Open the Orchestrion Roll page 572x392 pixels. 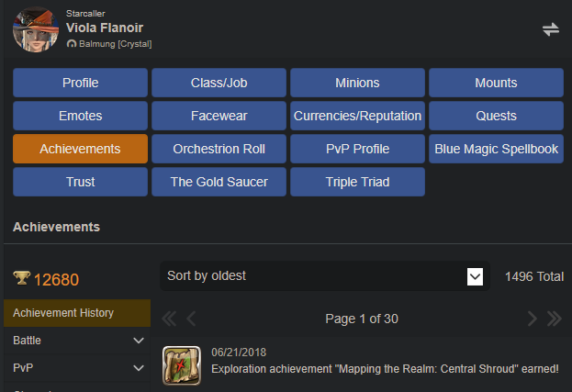point(219,149)
